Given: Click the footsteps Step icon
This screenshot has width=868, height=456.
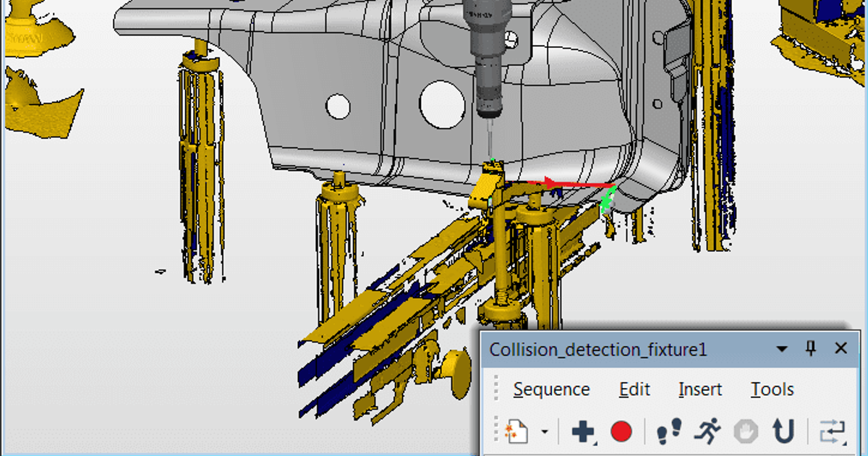Looking at the screenshot, I should coord(669,432).
